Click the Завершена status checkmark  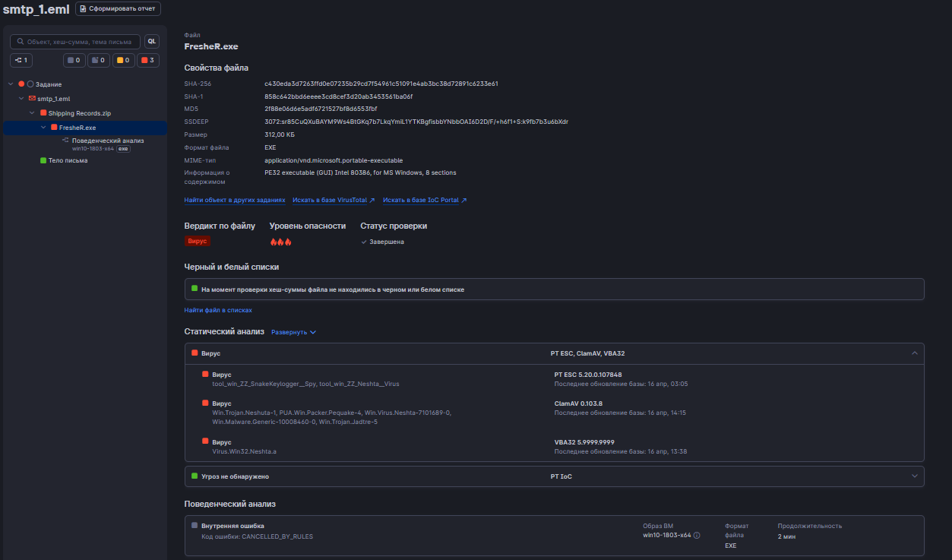(364, 242)
